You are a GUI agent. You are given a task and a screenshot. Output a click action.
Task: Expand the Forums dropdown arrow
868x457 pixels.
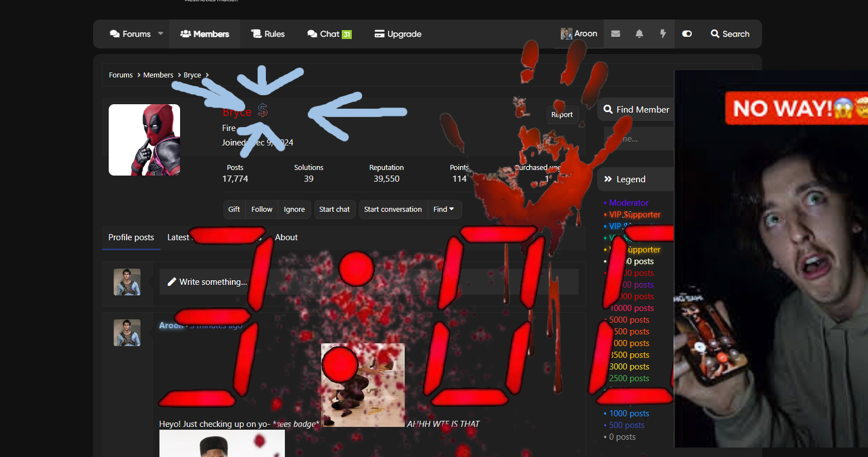click(161, 34)
